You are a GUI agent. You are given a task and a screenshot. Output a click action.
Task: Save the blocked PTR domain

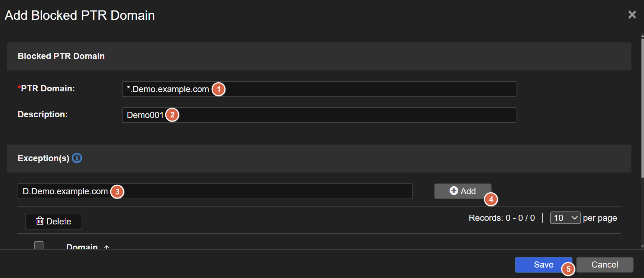coord(543,265)
